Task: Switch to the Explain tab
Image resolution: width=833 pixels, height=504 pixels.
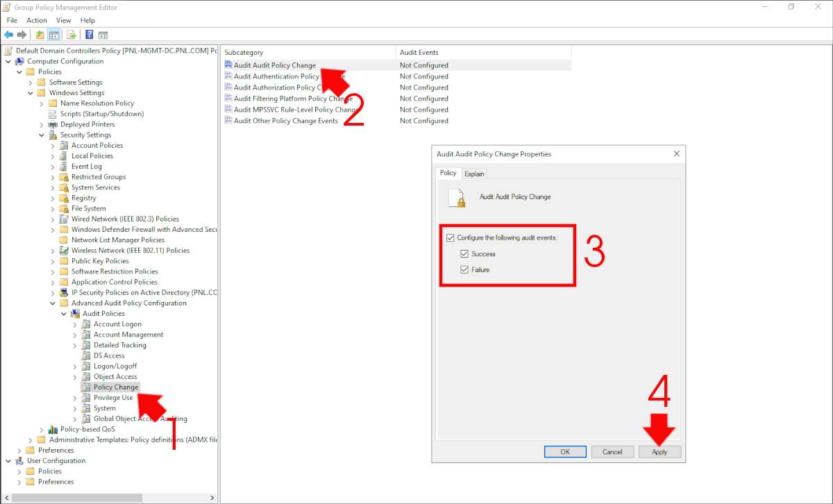Action: tap(475, 174)
